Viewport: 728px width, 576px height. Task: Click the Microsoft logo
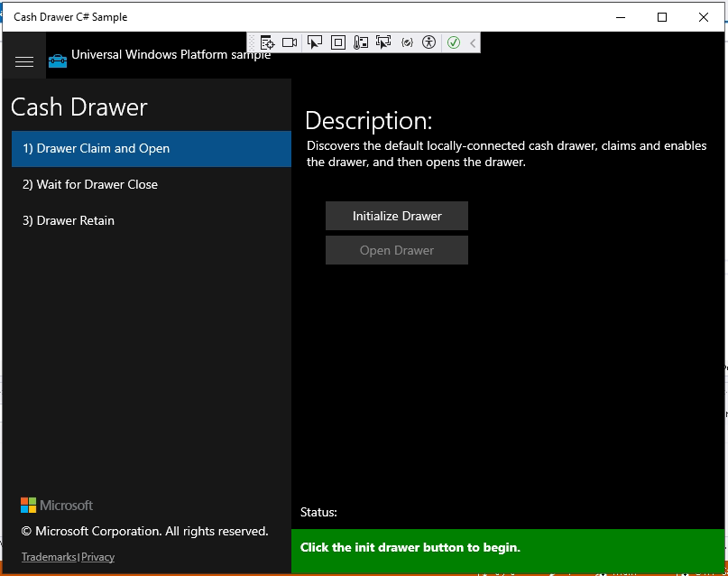(57, 505)
